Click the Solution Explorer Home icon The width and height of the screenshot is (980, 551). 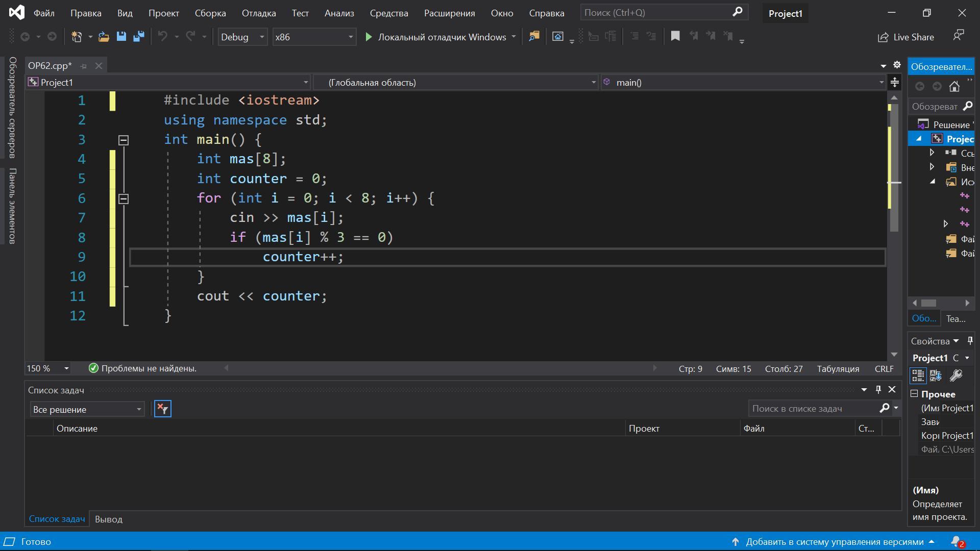(x=954, y=87)
